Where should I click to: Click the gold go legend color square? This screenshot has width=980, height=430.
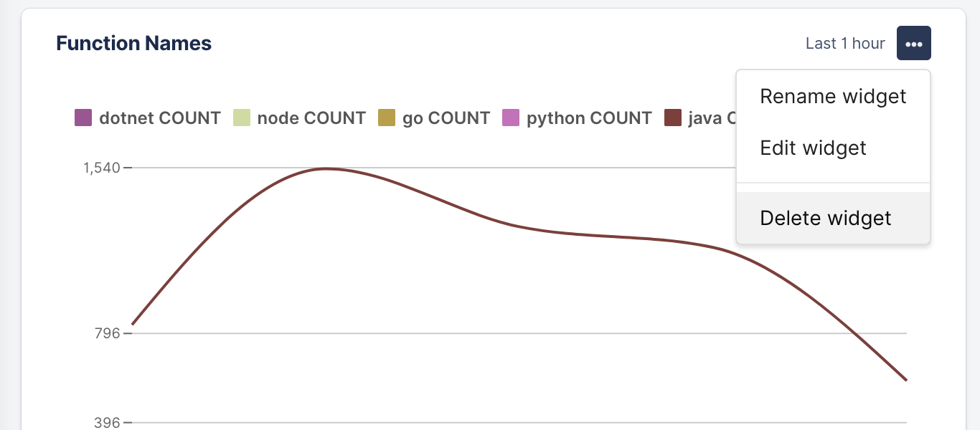pyautogui.click(x=387, y=118)
